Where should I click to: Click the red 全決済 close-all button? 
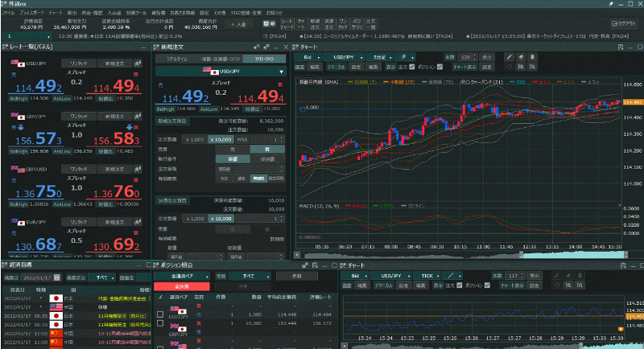click(180, 286)
